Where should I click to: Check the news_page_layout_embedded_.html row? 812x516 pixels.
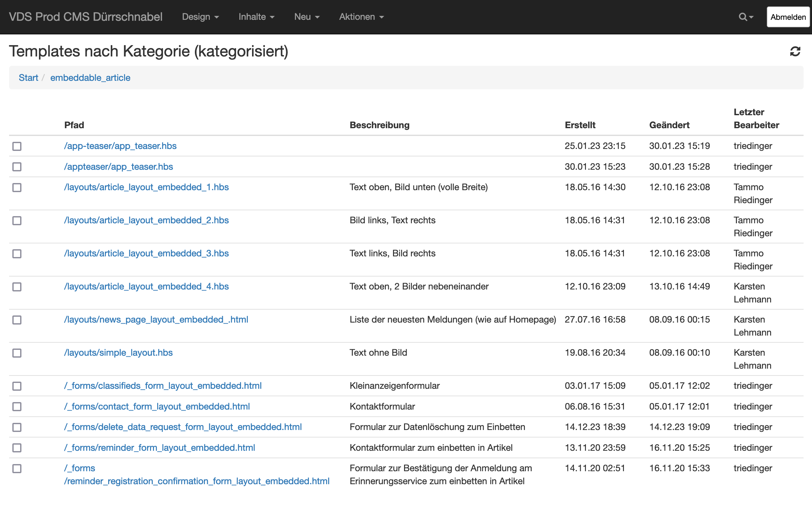[x=17, y=320]
